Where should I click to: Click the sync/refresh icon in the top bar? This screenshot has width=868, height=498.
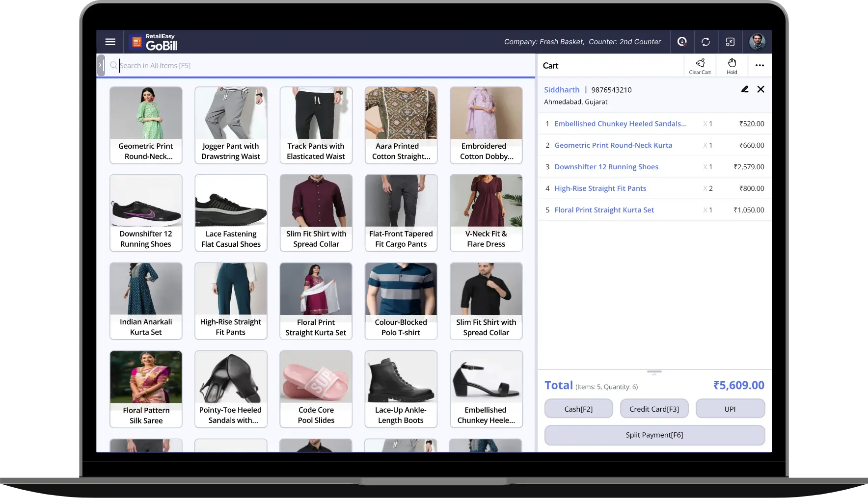706,42
